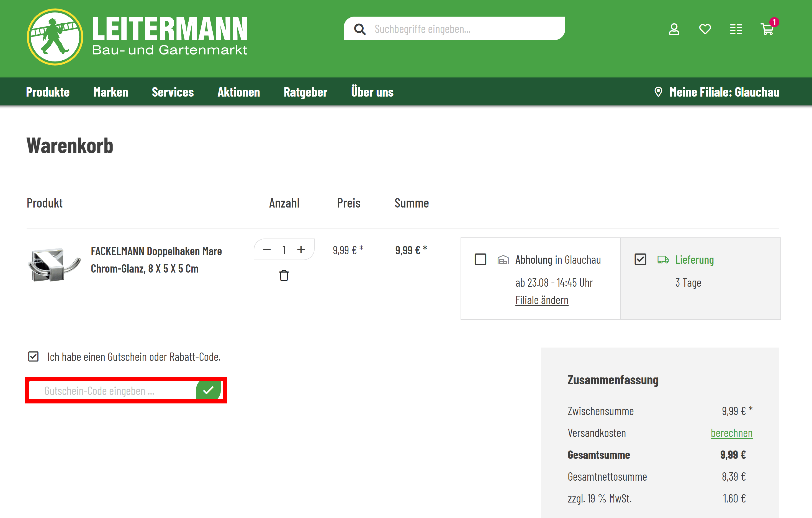
Task: Focus the Gutschein-Code eingeben field
Action: (x=113, y=391)
